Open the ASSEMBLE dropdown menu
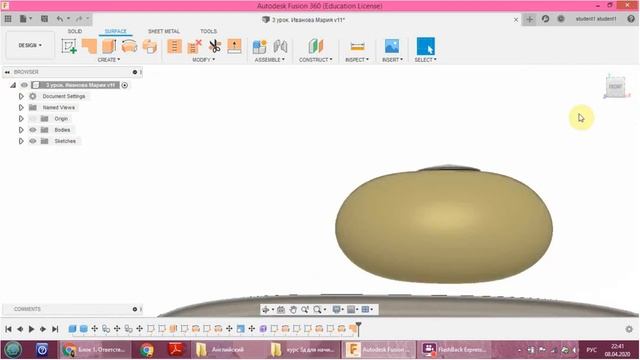640x360 pixels. click(269, 60)
